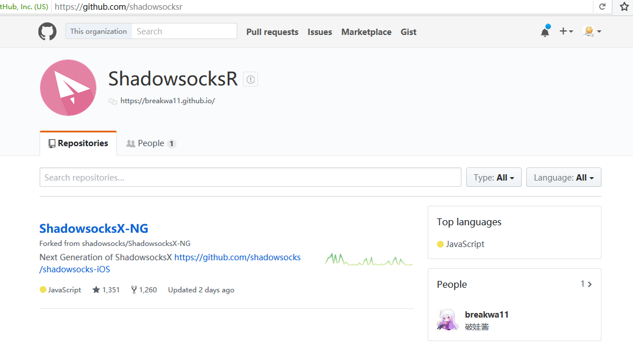Image resolution: width=633 pixels, height=364 pixels.
Task: Click the fork icon beside 1,260 count
Action: click(133, 289)
